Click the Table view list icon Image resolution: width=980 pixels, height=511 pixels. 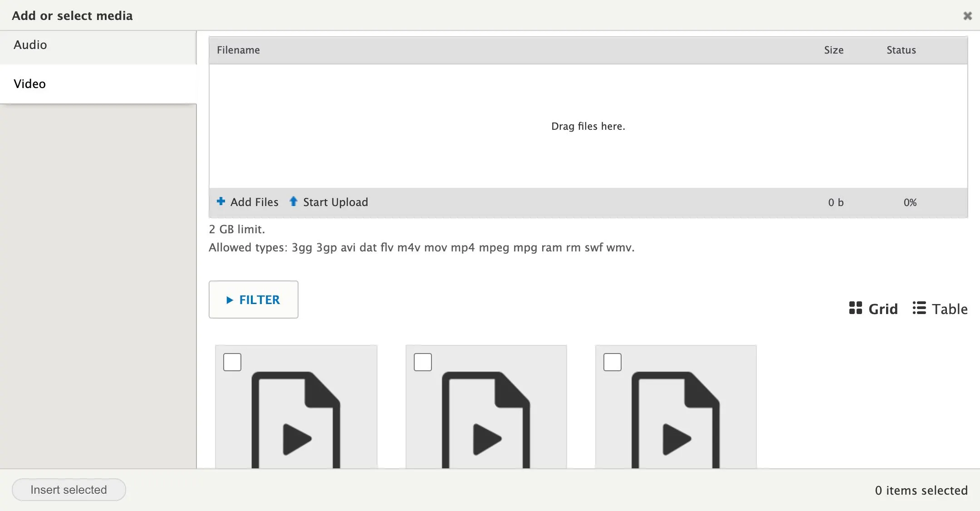tap(919, 308)
